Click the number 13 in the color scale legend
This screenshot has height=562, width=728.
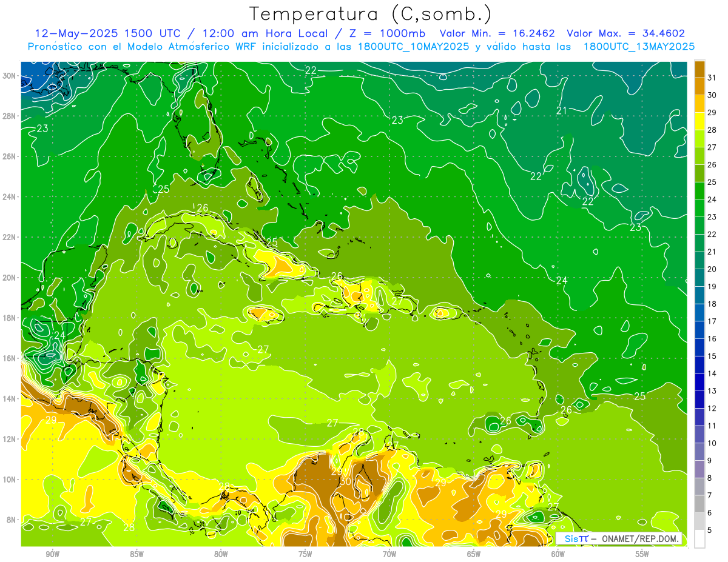pyautogui.click(x=712, y=391)
